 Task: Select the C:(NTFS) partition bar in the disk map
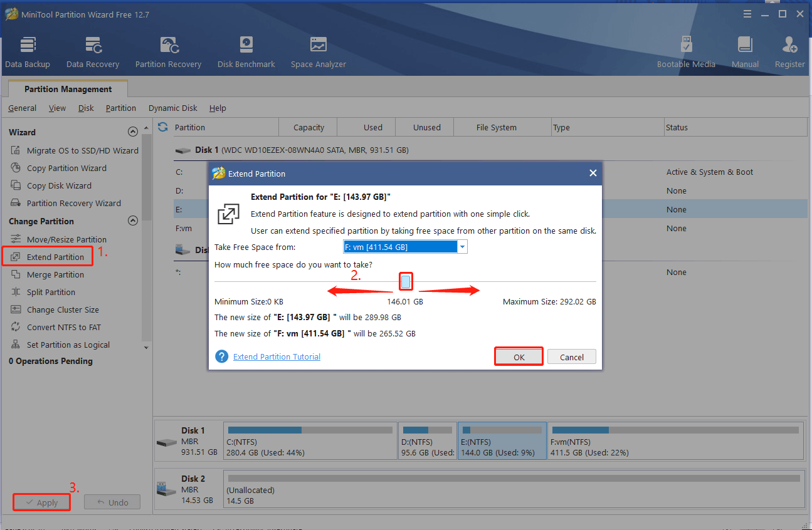pos(310,441)
